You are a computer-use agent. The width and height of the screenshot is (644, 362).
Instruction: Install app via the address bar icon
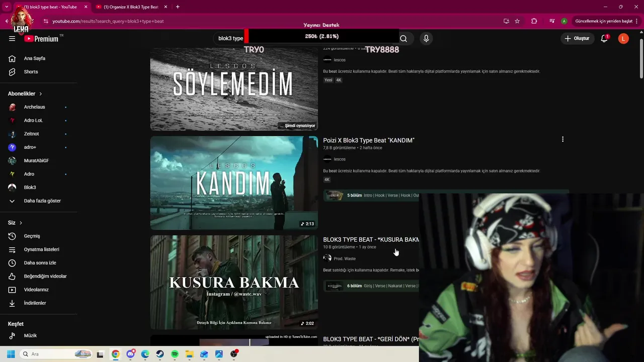coord(506,21)
